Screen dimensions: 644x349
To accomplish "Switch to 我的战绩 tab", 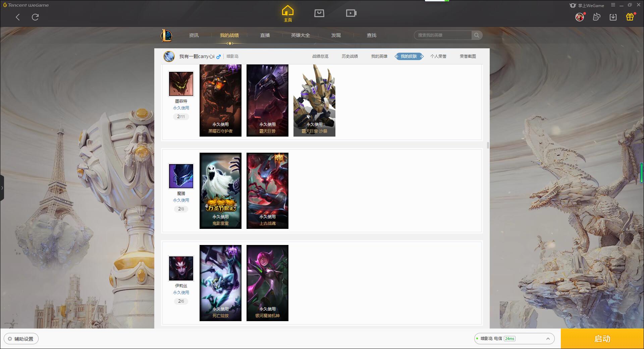I will click(229, 35).
